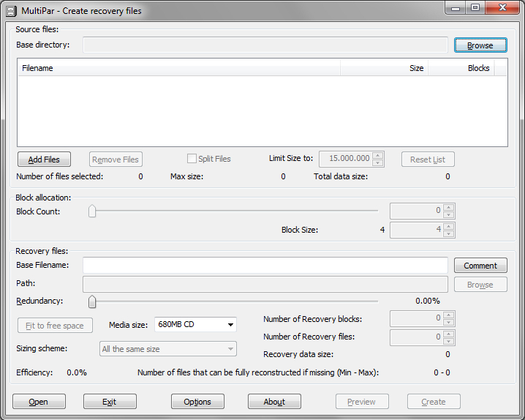Decrease Limit Size with down arrow

click(x=378, y=162)
